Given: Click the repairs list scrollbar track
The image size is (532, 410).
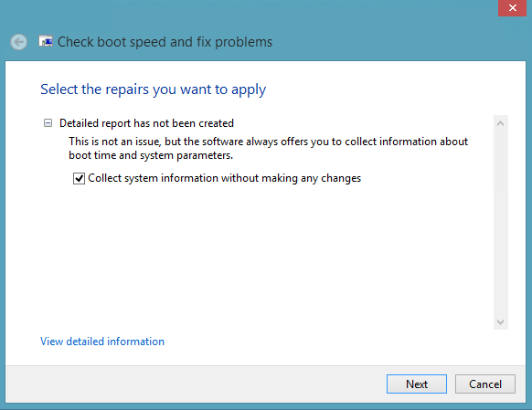Looking at the screenshot, I should (501, 222).
